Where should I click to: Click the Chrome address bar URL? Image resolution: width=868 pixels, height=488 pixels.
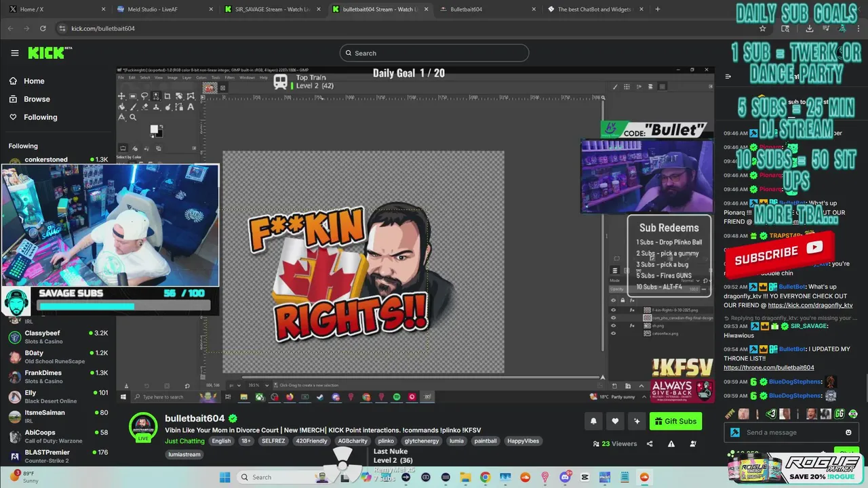point(103,28)
